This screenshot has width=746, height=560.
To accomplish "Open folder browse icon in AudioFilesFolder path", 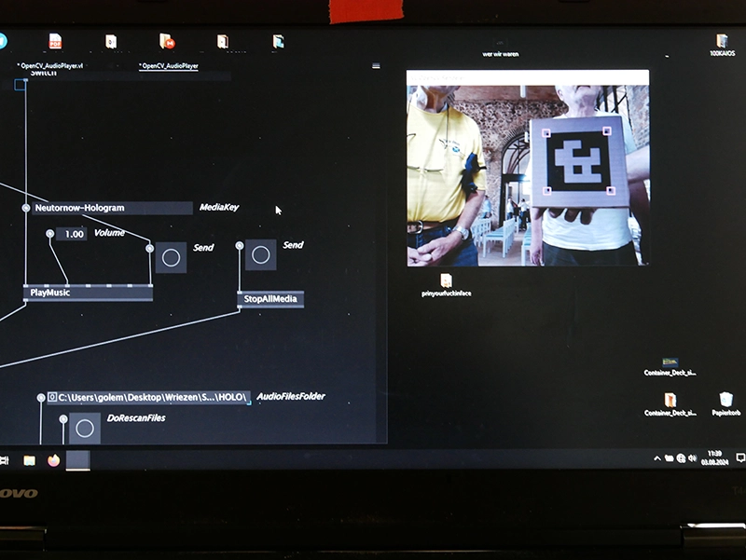I will (52, 396).
